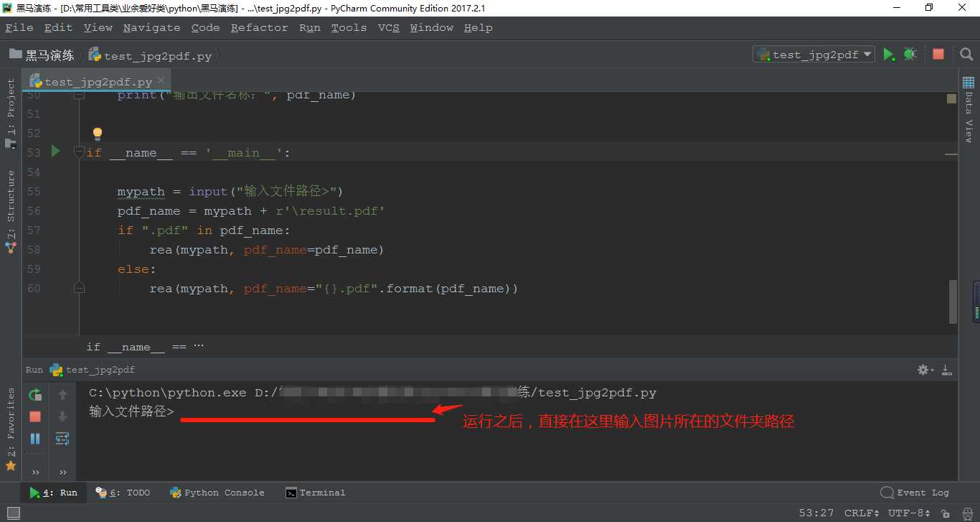Image resolution: width=980 pixels, height=522 pixels.
Task: Close the test_jpg2pdf.py editor tab
Action: pyautogui.click(x=161, y=80)
